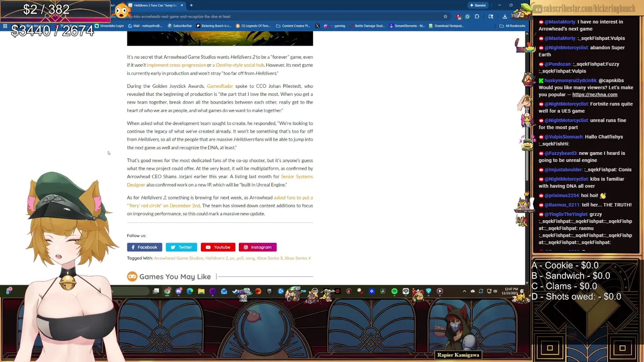Click the Rapier Kamigawa name label

458,355
